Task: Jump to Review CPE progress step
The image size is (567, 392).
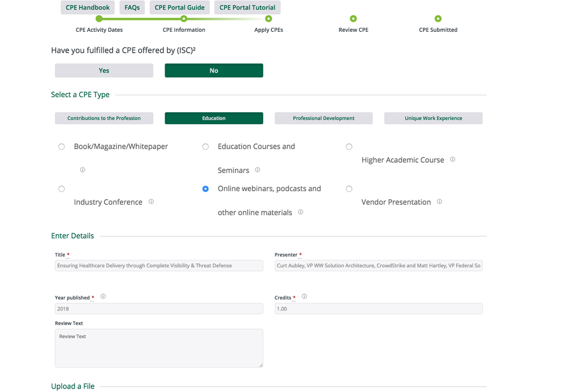Action: click(x=353, y=19)
